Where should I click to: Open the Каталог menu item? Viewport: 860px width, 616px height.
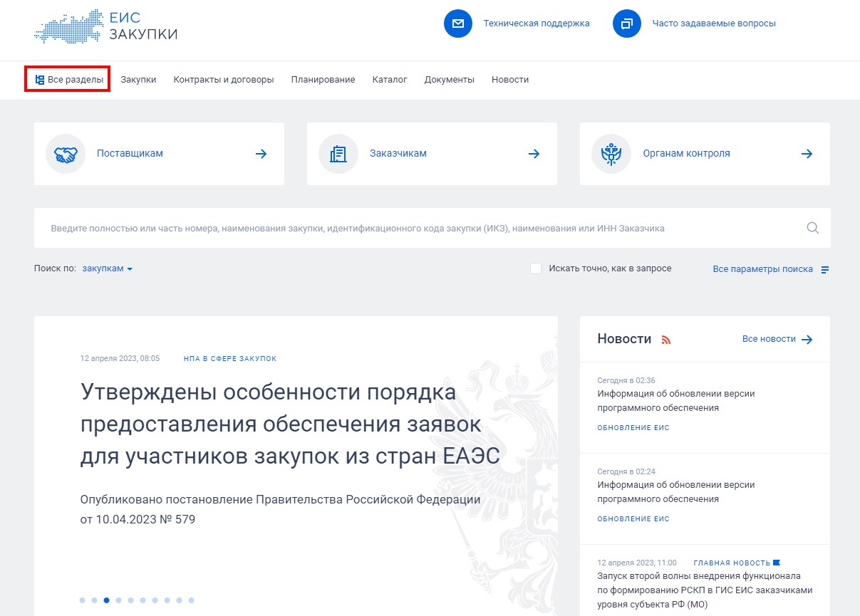pos(390,80)
